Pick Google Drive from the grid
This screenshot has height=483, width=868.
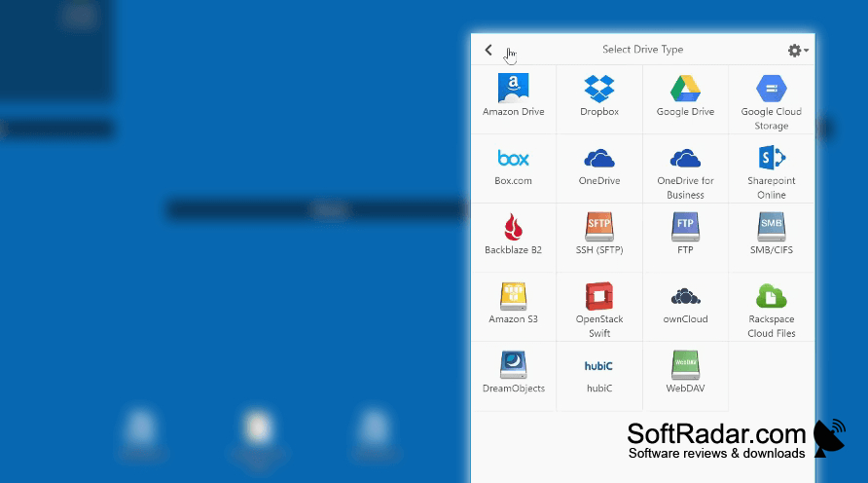click(685, 99)
